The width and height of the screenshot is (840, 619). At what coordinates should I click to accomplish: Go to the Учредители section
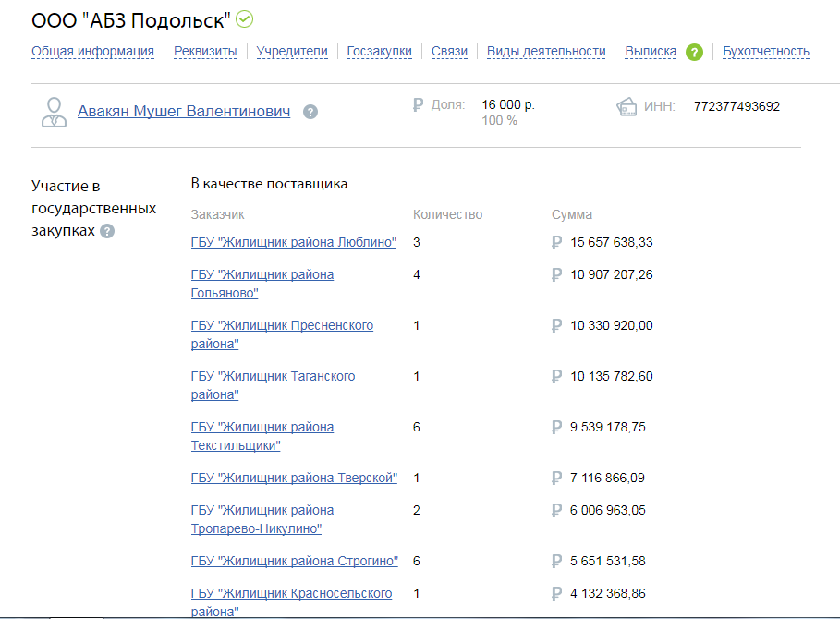[292, 52]
